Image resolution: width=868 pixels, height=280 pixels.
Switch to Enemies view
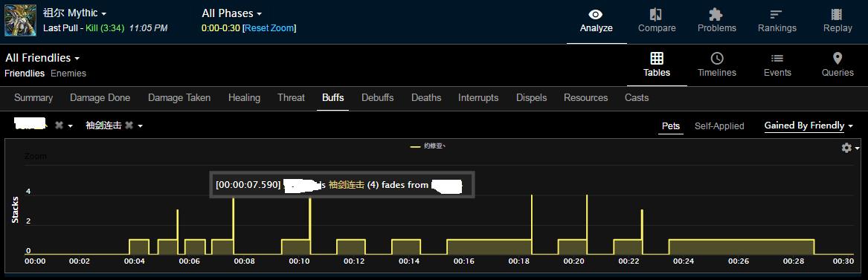68,74
